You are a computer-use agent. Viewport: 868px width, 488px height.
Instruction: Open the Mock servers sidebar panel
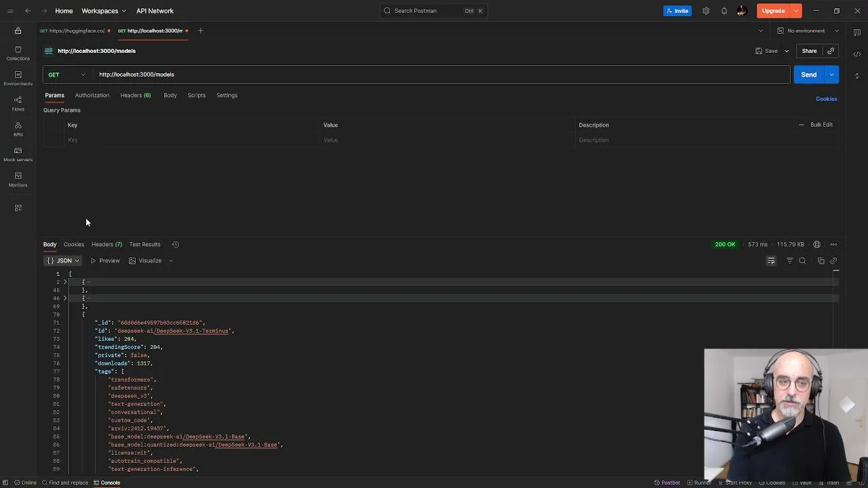18,155
